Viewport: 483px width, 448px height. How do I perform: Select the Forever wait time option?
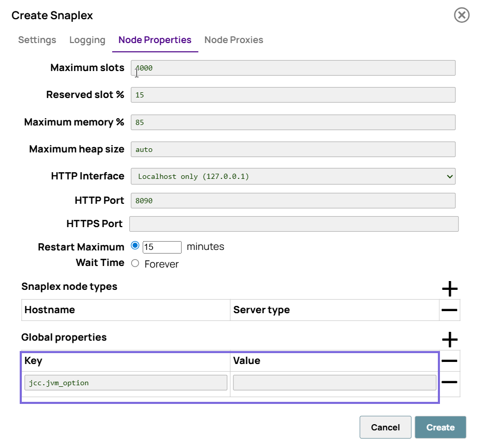coord(135,263)
